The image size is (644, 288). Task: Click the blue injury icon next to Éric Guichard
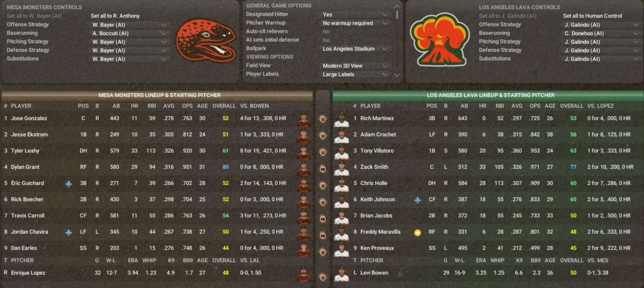(68, 184)
